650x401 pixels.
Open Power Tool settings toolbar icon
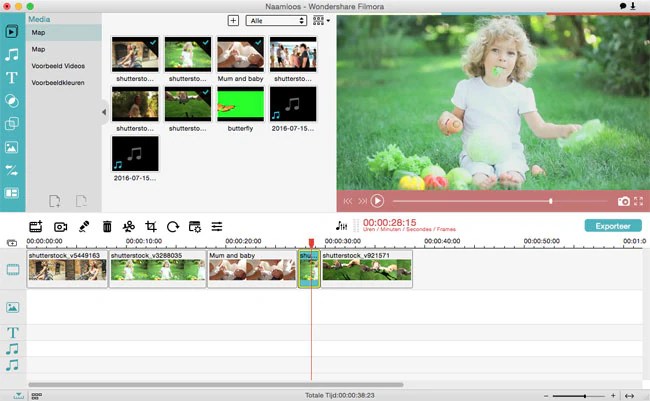195,226
